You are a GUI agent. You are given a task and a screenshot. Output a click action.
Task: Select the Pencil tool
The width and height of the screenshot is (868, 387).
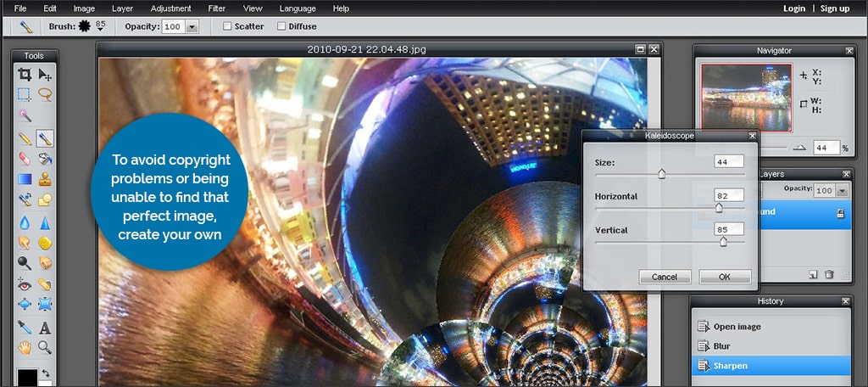[x=25, y=138]
